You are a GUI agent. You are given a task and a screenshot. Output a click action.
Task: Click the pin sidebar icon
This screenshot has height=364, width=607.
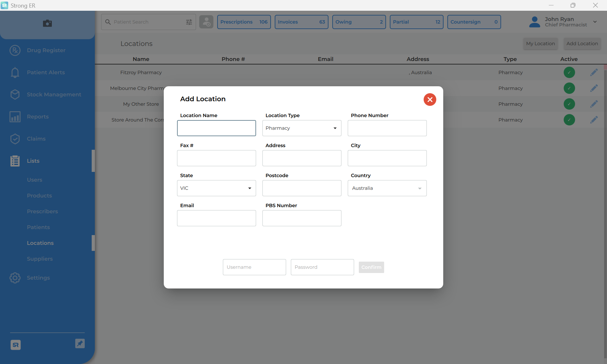coord(80,343)
